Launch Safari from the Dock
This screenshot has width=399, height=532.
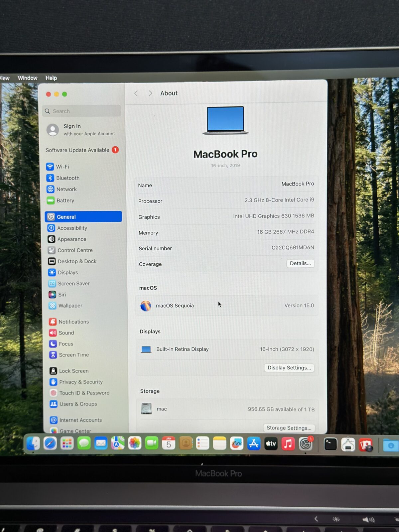50,443
